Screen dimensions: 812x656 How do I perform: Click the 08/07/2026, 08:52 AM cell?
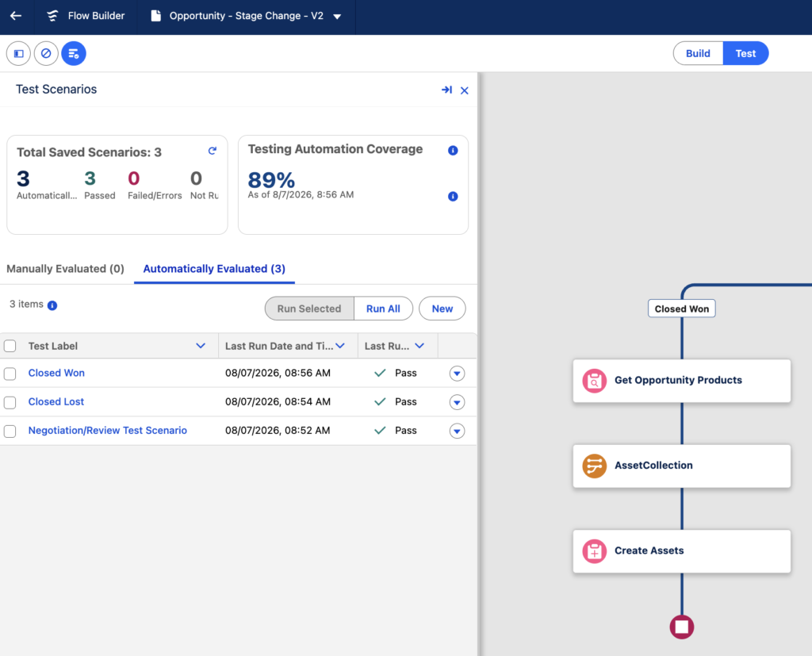278,431
